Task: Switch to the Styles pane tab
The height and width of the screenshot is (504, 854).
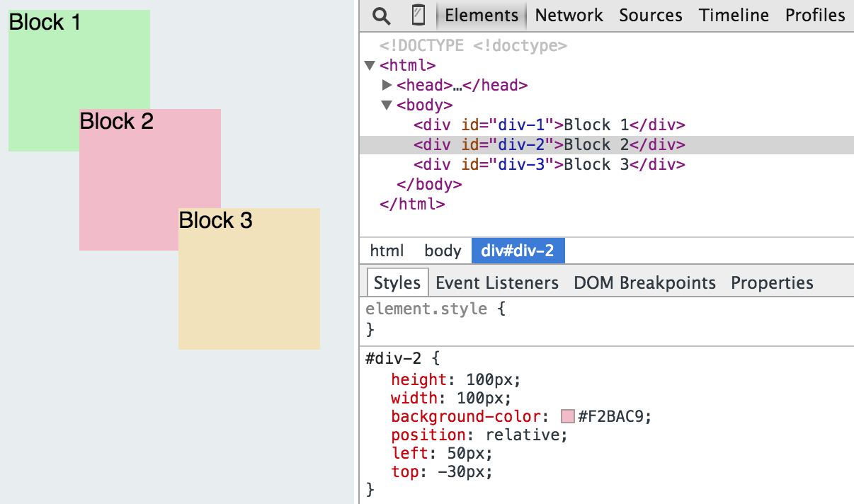Action: 397,282
